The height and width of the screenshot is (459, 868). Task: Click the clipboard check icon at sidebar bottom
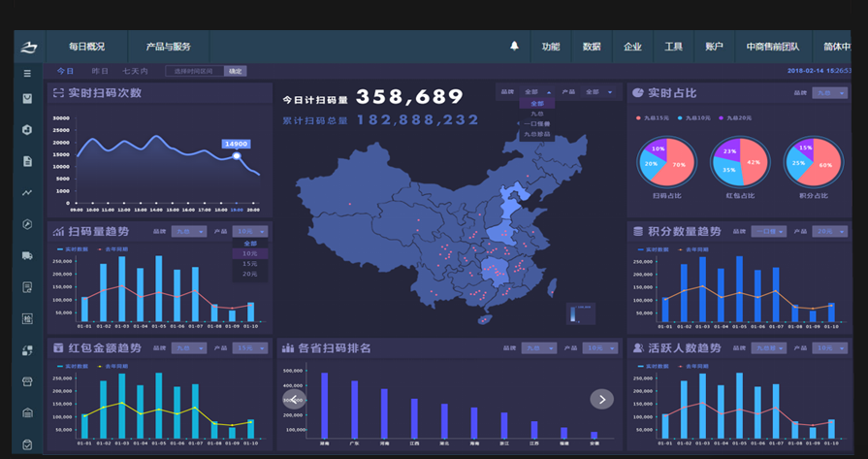(x=27, y=444)
